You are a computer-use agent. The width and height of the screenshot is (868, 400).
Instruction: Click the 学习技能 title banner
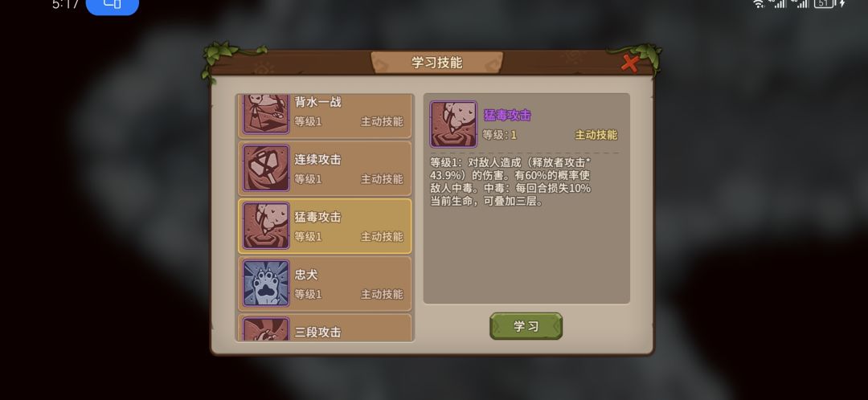click(436, 63)
